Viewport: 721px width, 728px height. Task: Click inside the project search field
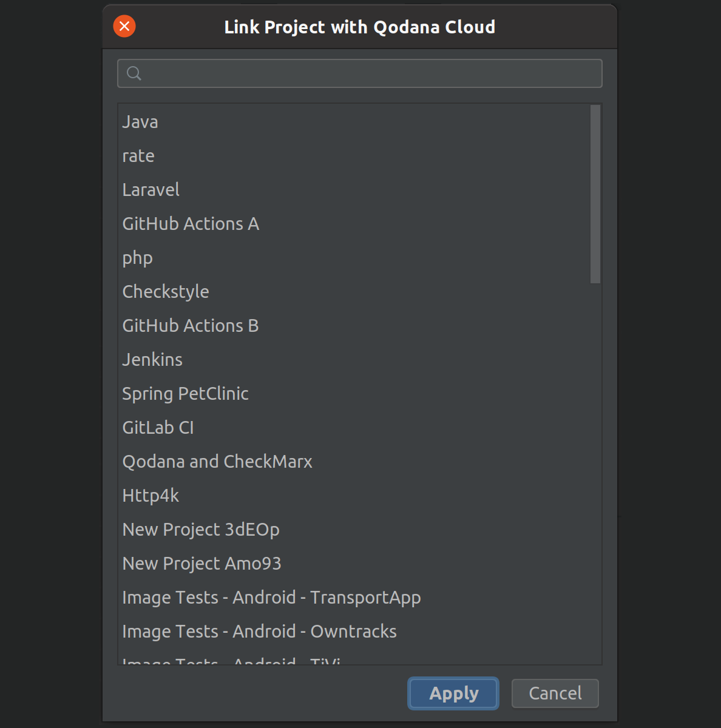pyautogui.click(x=359, y=73)
